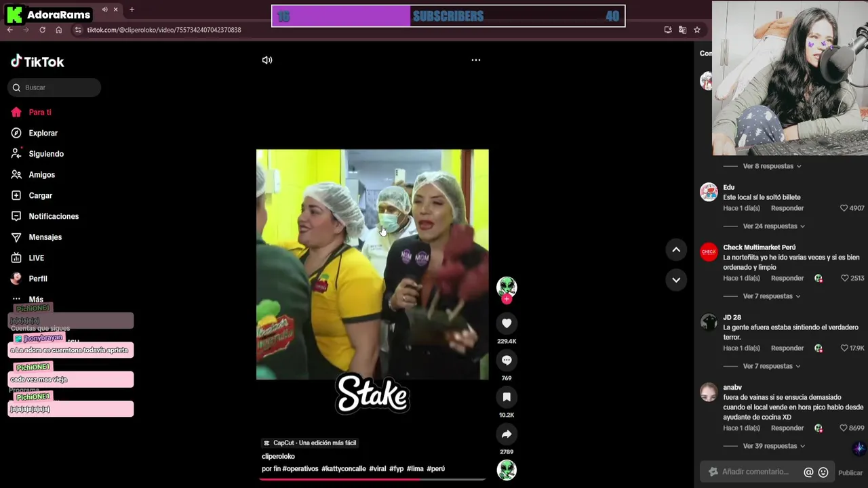The height and width of the screenshot is (488, 868).
Task: Click CapCut - Una edición más fácil
Action: click(309, 443)
